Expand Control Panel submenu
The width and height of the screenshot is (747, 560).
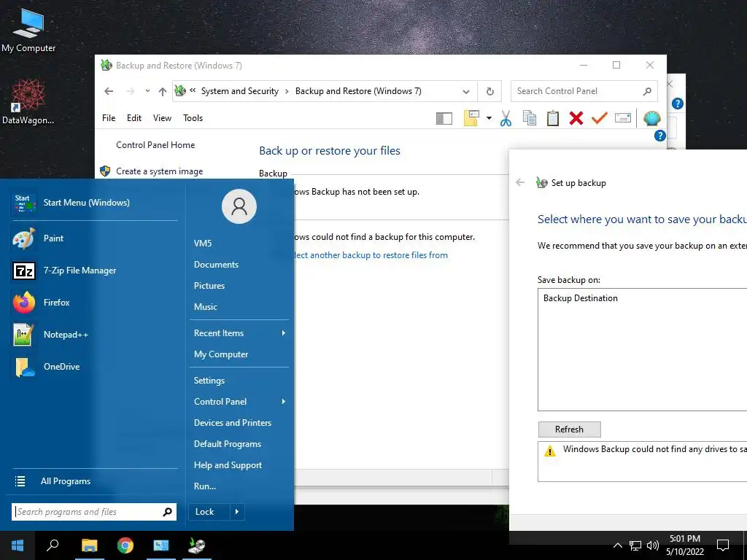(239, 402)
